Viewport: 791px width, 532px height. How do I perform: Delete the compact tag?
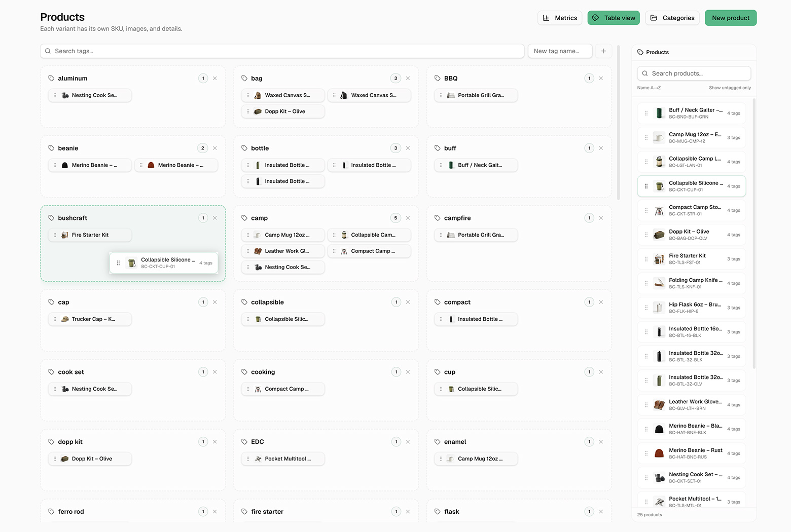[x=601, y=302]
